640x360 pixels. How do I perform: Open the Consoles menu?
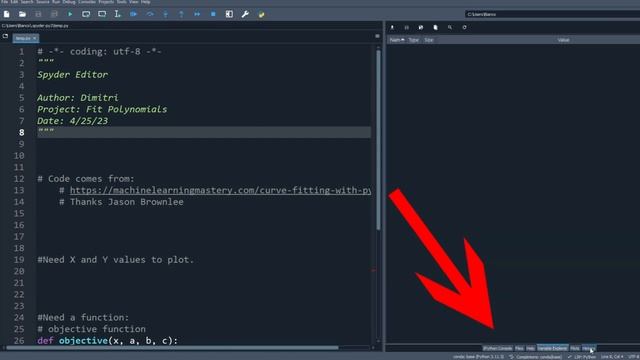pos(87,2)
